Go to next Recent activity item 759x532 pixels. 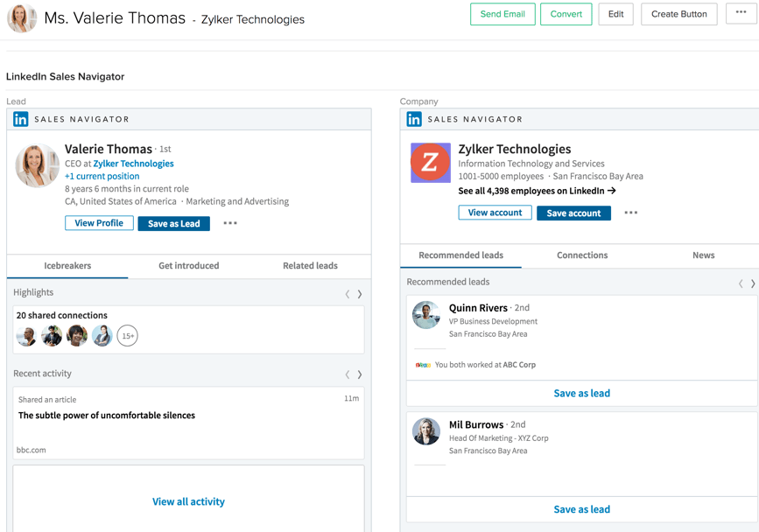360,374
